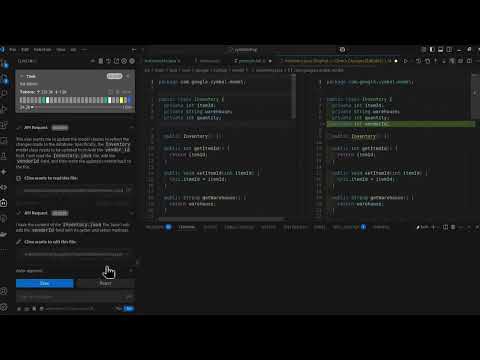This screenshot has height=360, width=480.
Task: Switch Cline to Act mode
Action: click(129, 309)
